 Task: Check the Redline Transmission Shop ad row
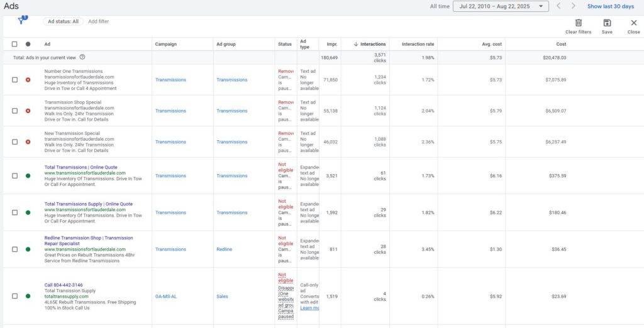coord(15,249)
